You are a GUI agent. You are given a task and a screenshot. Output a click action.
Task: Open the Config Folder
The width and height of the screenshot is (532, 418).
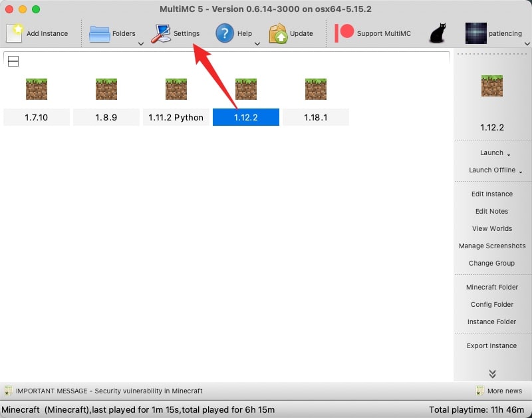point(492,305)
